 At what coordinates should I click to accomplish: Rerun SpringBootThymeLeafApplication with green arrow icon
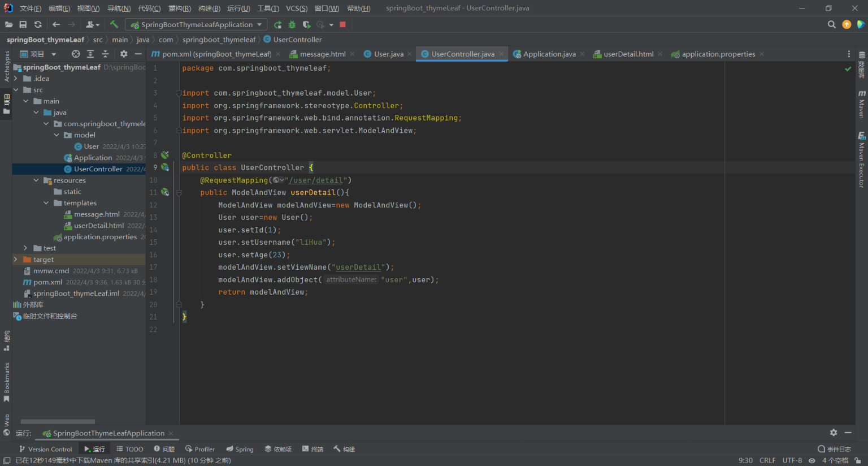coord(277,24)
